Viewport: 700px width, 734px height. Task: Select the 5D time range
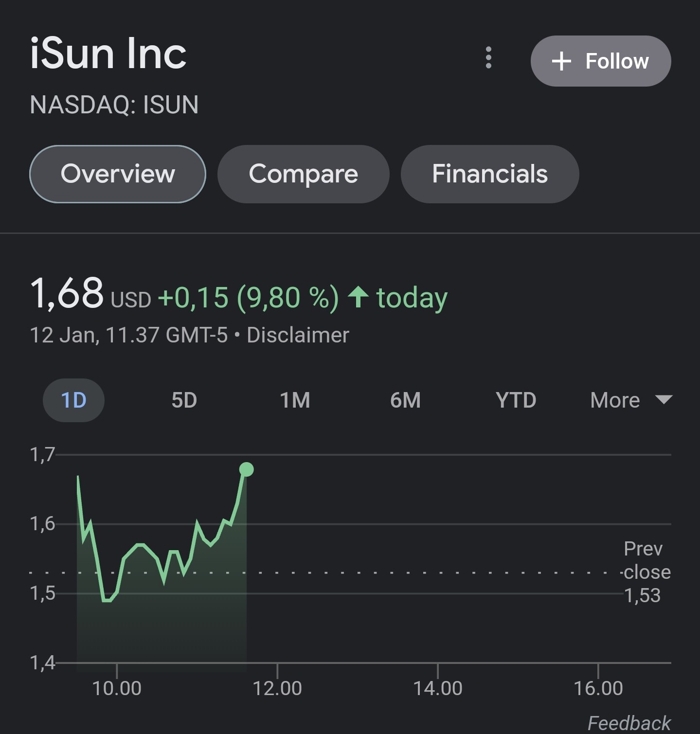tap(184, 400)
